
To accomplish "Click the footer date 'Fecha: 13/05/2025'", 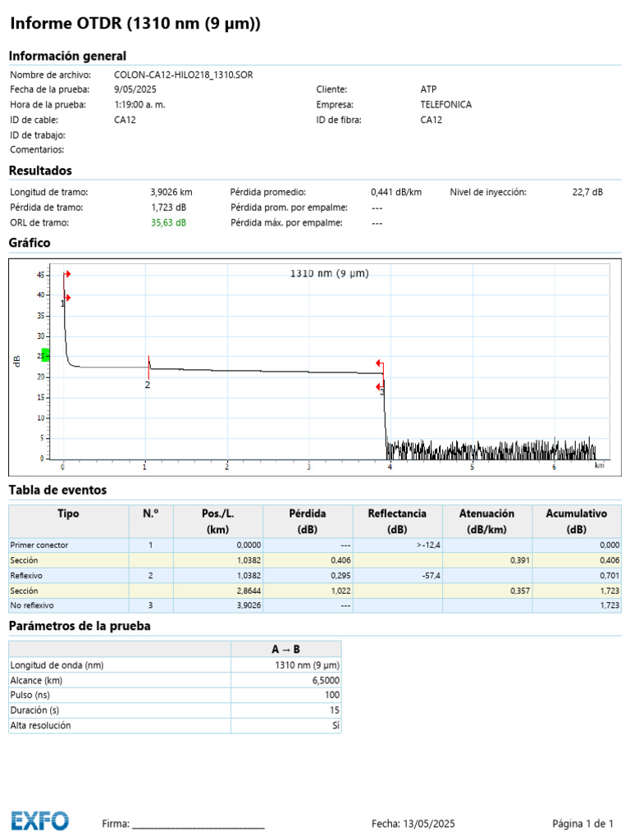I will click(x=413, y=824).
